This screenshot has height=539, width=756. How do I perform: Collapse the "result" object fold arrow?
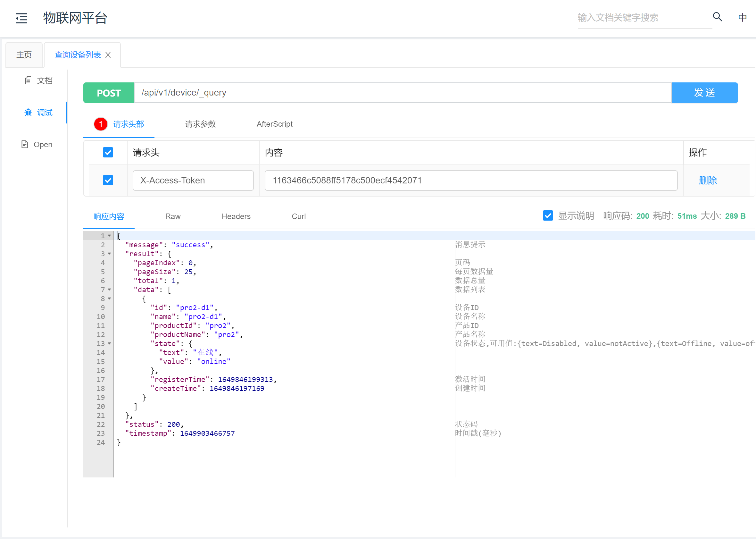pos(109,254)
